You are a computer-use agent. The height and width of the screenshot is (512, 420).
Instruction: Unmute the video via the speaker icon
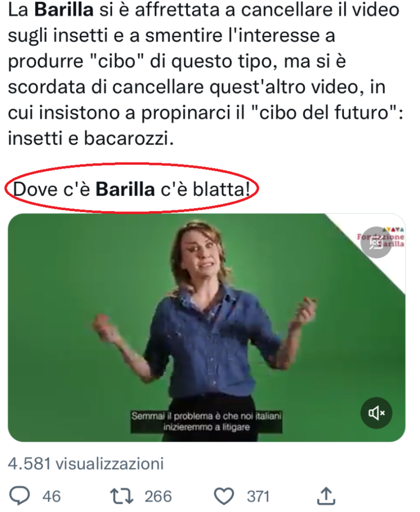[376, 413]
